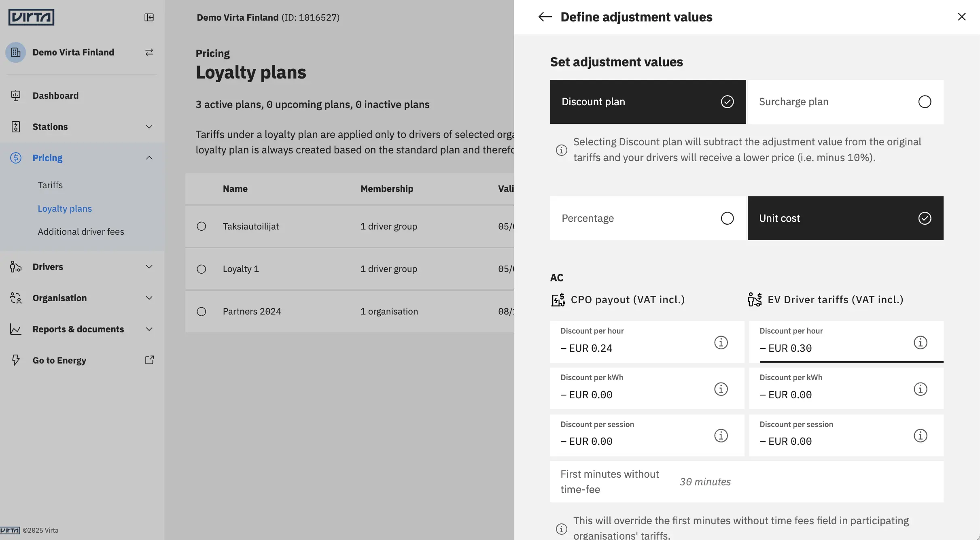Screen dimensions: 980x540
Task: Open Go to Energy external link icon
Action: pos(149,360)
